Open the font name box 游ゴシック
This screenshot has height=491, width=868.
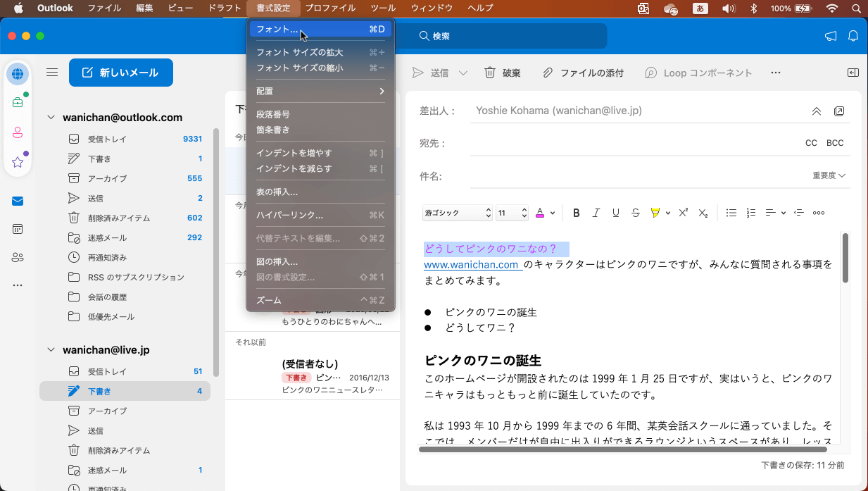(x=458, y=213)
